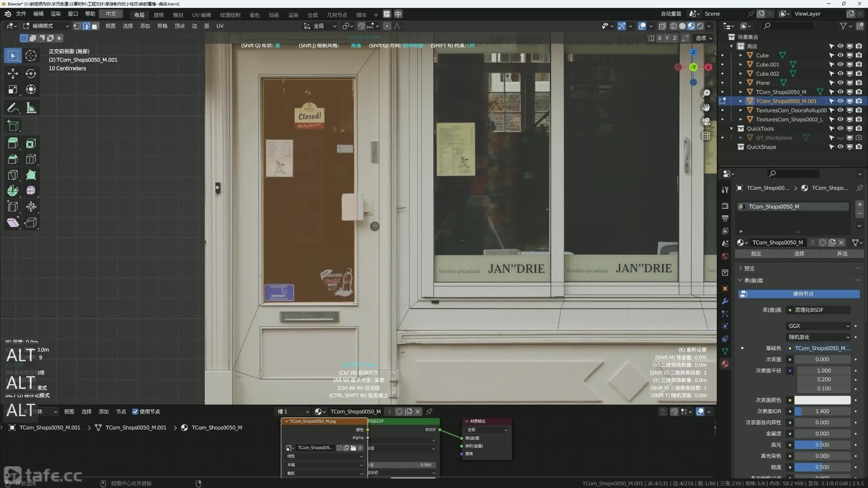Image resolution: width=868 pixels, height=488 pixels.
Task: Select the Add Cube tool
Action: (x=13, y=126)
